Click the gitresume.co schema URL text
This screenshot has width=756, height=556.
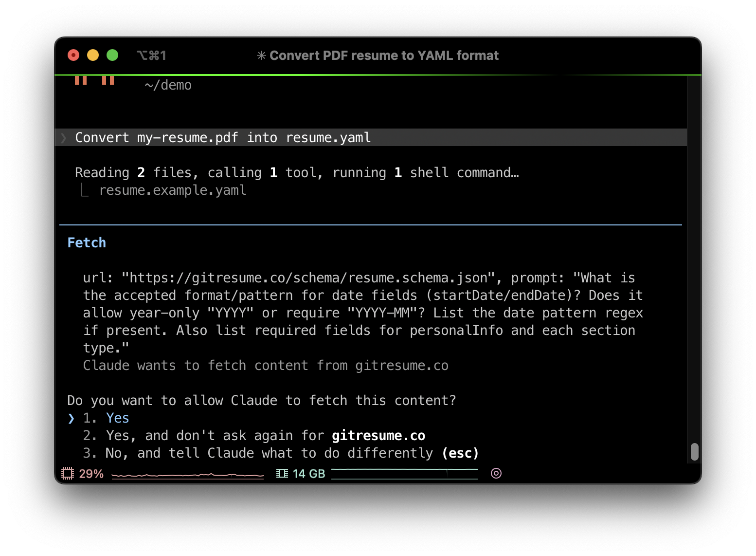308,278
